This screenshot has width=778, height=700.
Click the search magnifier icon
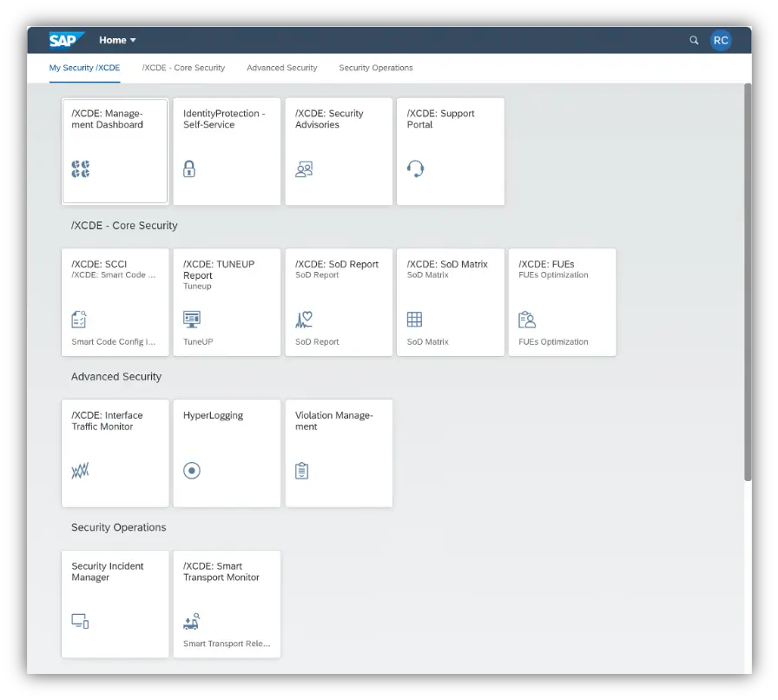(x=694, y=40)
